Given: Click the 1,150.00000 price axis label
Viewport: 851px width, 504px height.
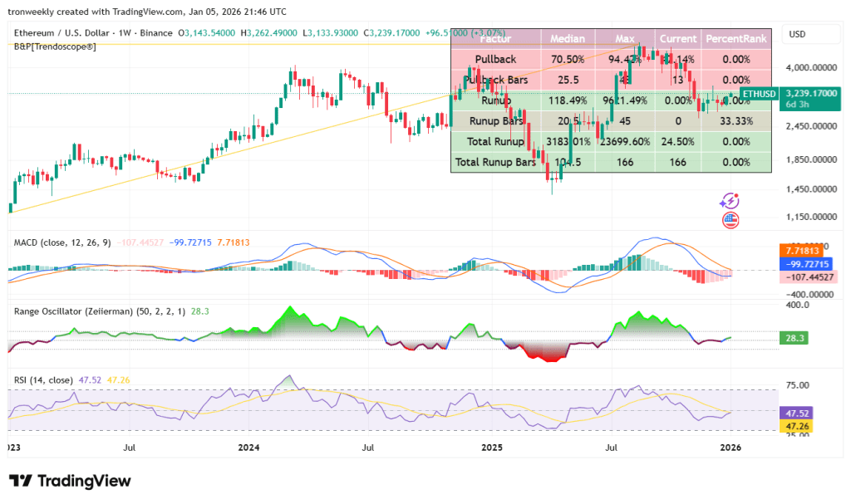Looking at the screenshot, I should coord(811,217).
